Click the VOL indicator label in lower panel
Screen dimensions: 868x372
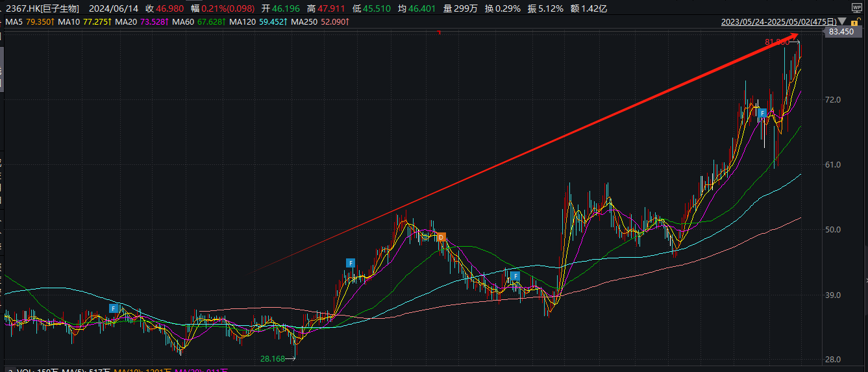[x=26, y=370]
